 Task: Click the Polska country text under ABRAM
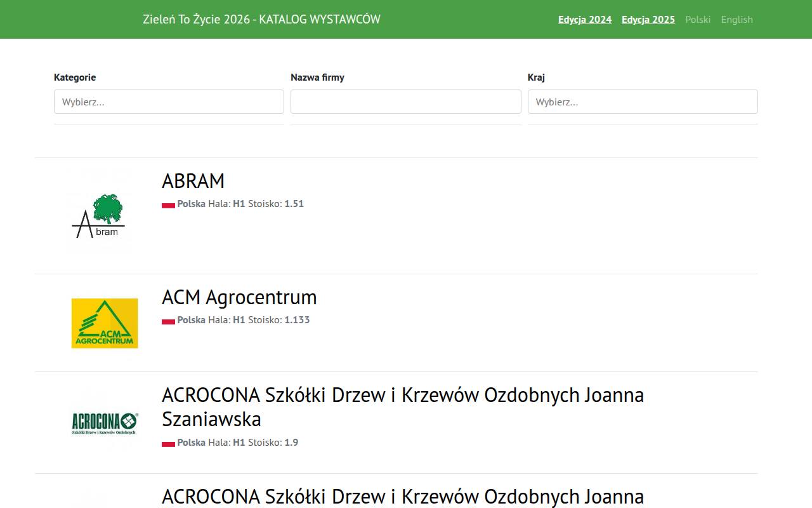[x=191, y=204]
